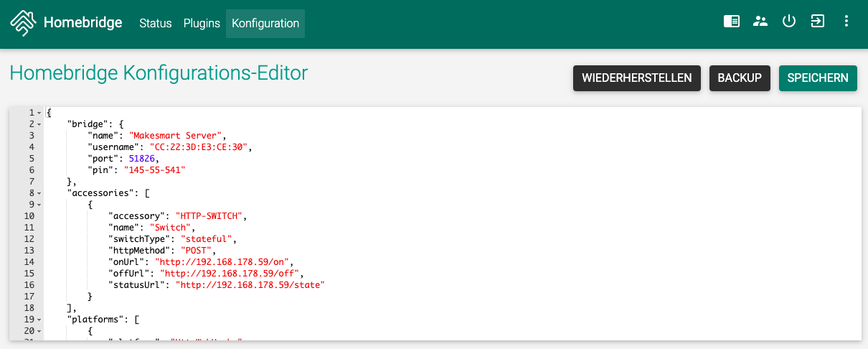The height and width of the screenshot is (349, 868).
Task: Click line number 7 in gutter
Action: (x=32, y=182)
